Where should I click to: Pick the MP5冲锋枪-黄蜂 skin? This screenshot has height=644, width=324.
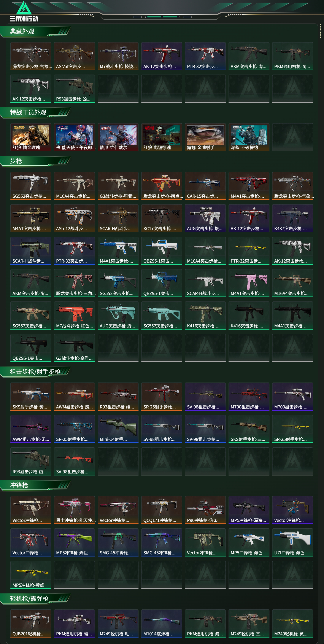(31, 575)
